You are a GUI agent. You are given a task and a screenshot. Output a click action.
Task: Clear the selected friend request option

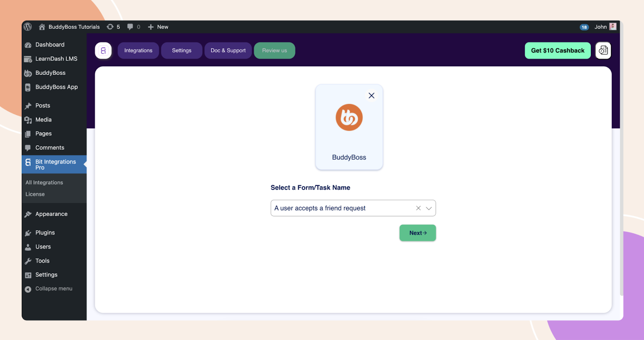[x=418, y=208]
